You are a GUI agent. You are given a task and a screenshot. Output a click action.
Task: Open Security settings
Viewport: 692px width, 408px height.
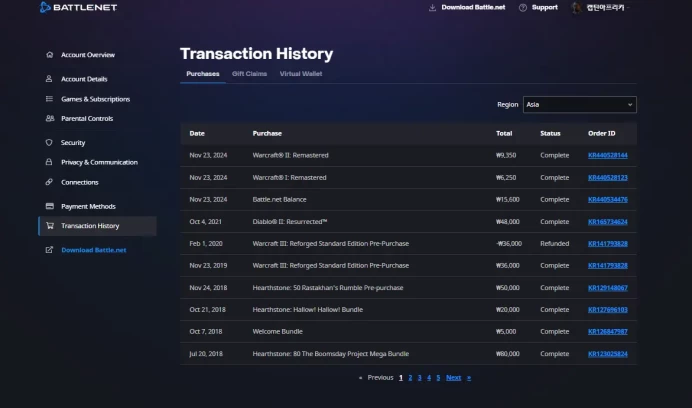click(73, 143)
